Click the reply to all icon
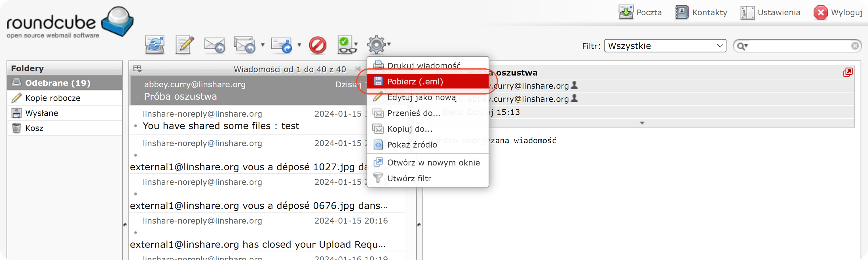Screen dimensions: 868x260 click(x=245, y=45)
